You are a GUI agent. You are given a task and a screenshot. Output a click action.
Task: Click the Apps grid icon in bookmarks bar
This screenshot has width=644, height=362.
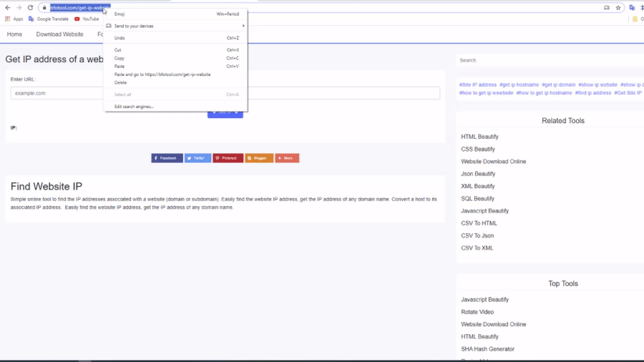[8, 19]
